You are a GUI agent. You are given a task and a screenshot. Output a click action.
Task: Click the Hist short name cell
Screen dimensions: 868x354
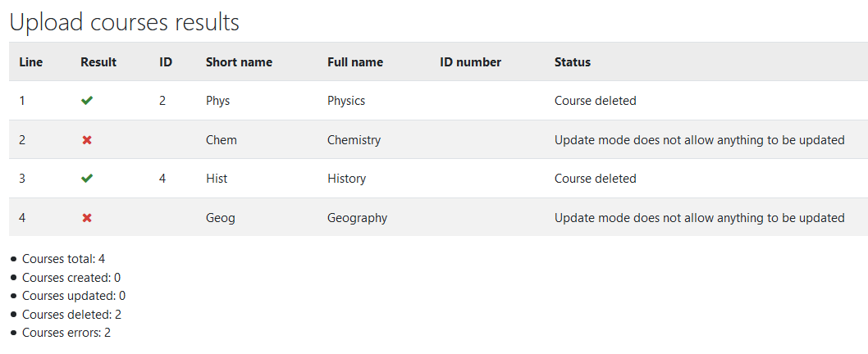pyautogui.click(x=217, y=179)
